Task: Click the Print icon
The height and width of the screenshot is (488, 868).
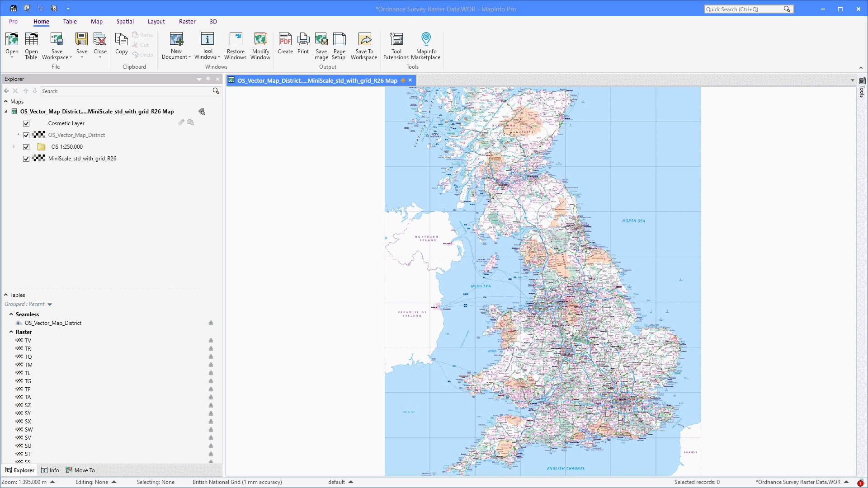Action: [303, 39]
